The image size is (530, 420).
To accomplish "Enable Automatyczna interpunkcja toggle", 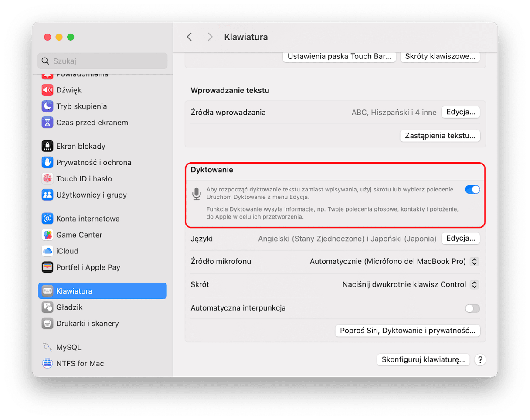I will [x=472, y=308].
